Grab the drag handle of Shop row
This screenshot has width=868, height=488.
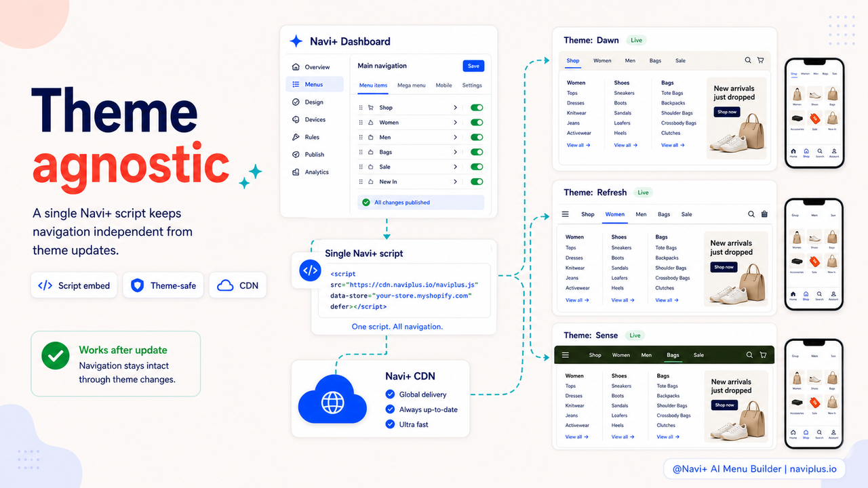tap(361, 108)
